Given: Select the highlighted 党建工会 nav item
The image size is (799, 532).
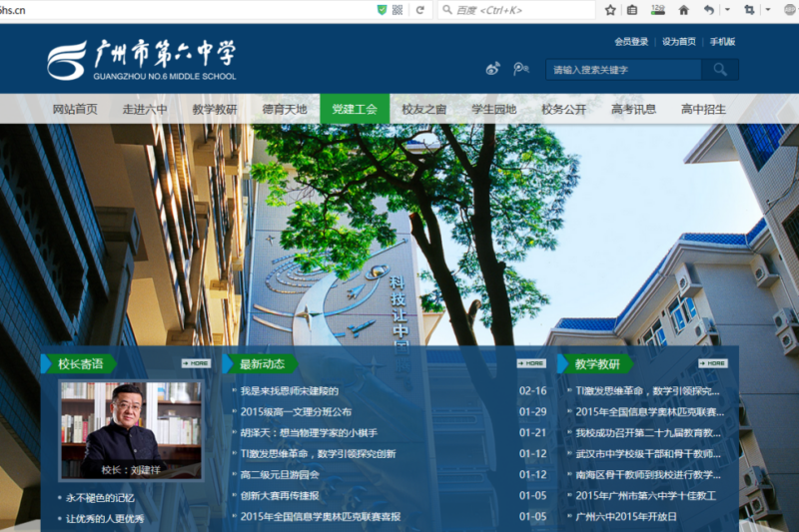Looking at the screenshot, I should [x=355, y=109].
